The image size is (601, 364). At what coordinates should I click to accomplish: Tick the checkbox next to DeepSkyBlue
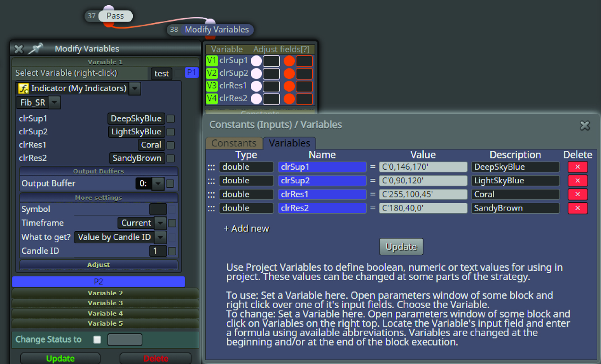[x=171, y=119]
